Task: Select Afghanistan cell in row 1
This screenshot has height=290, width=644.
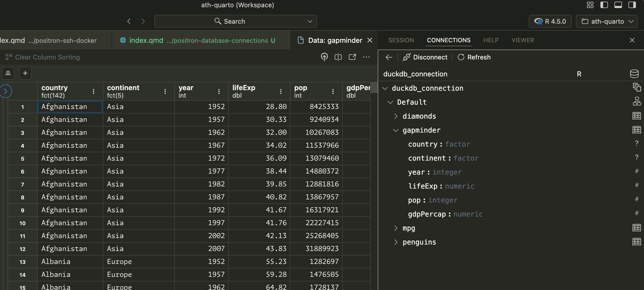Action: pyautogui.click(x=70, y=107)
